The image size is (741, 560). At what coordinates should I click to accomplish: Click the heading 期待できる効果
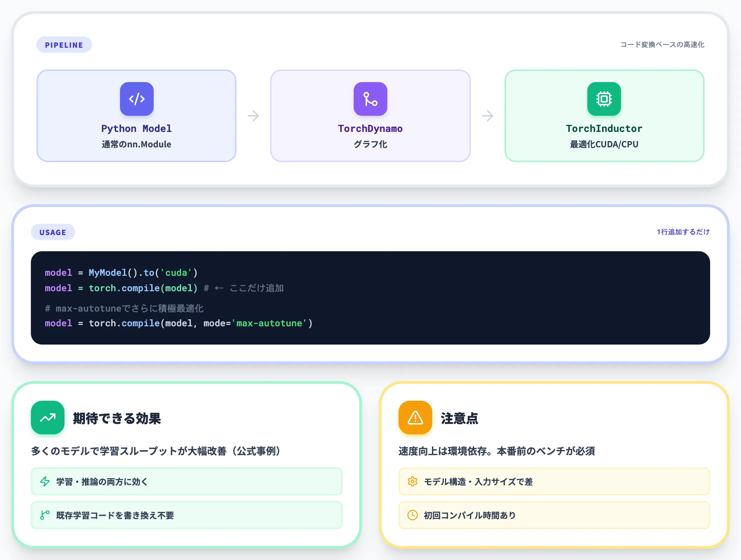pyautogui.click(x=117, y=418)
